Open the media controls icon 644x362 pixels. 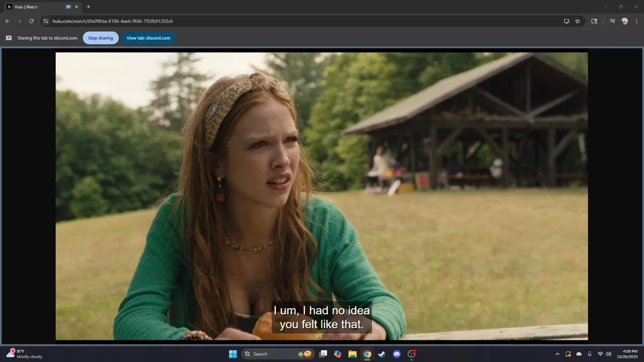(612, 21)
